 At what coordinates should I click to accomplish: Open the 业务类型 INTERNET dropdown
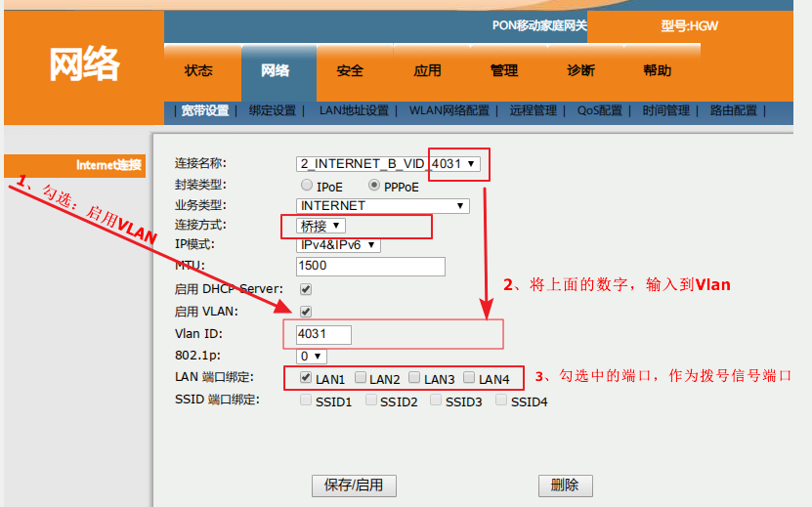coord(383,205)
